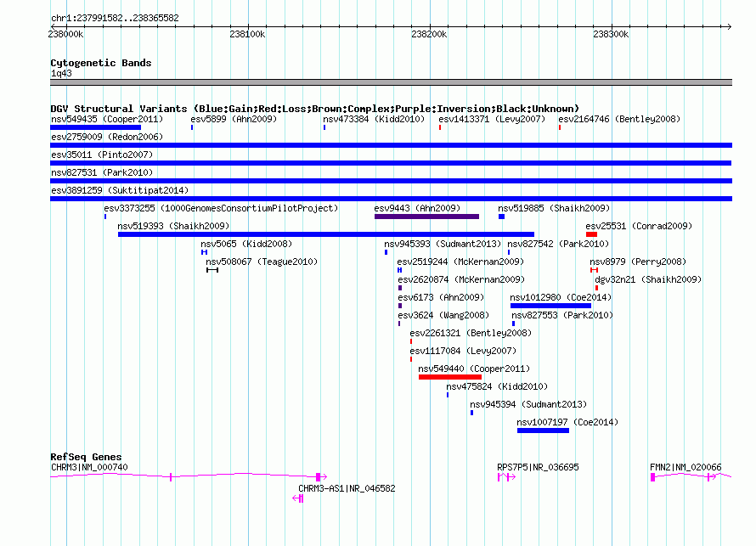Open esv3373255 (1000GenomesConsortiumPilotProject) label
The width and height of the screenshot is (756, 546).
[221, 208]
